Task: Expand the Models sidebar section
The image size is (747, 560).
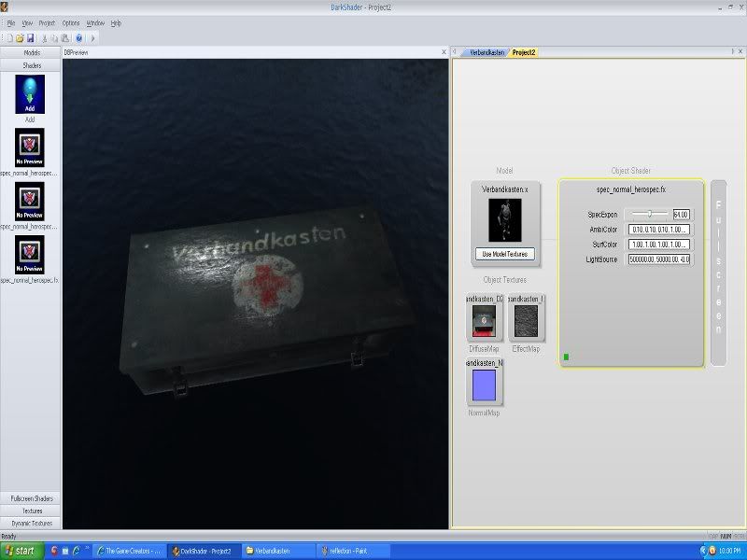Action: pos(31,53)
